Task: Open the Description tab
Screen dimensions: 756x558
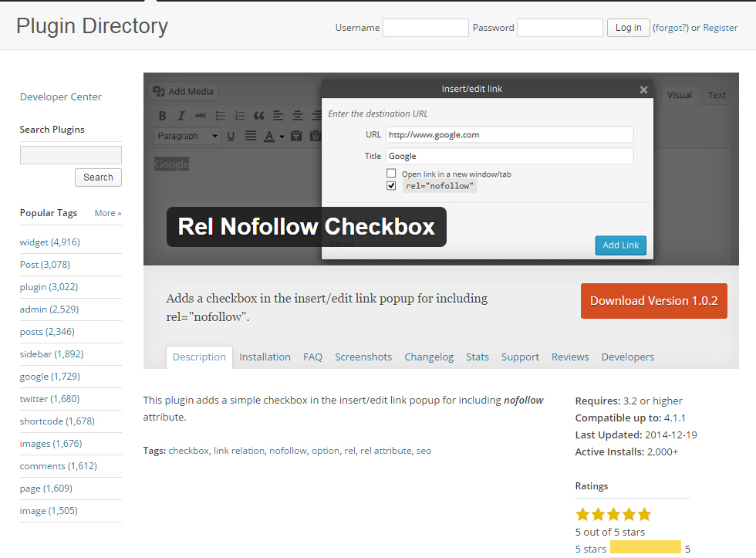Action: 199,357
